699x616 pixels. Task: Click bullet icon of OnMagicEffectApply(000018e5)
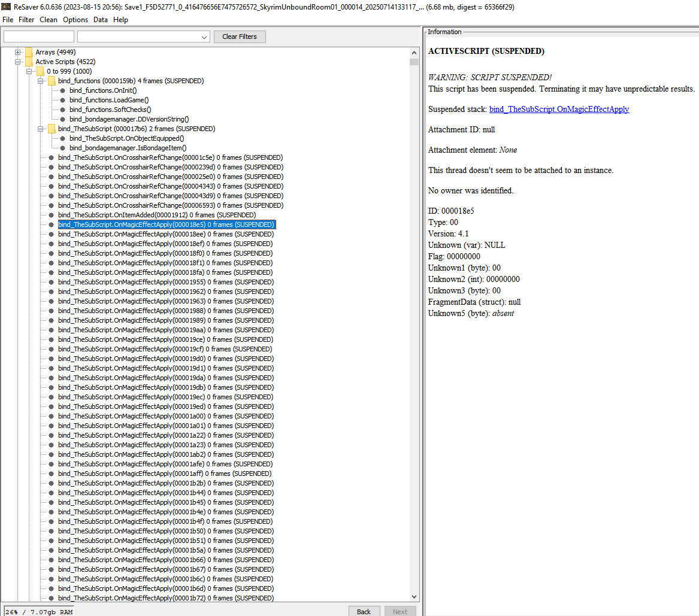[x=52, y=224]
